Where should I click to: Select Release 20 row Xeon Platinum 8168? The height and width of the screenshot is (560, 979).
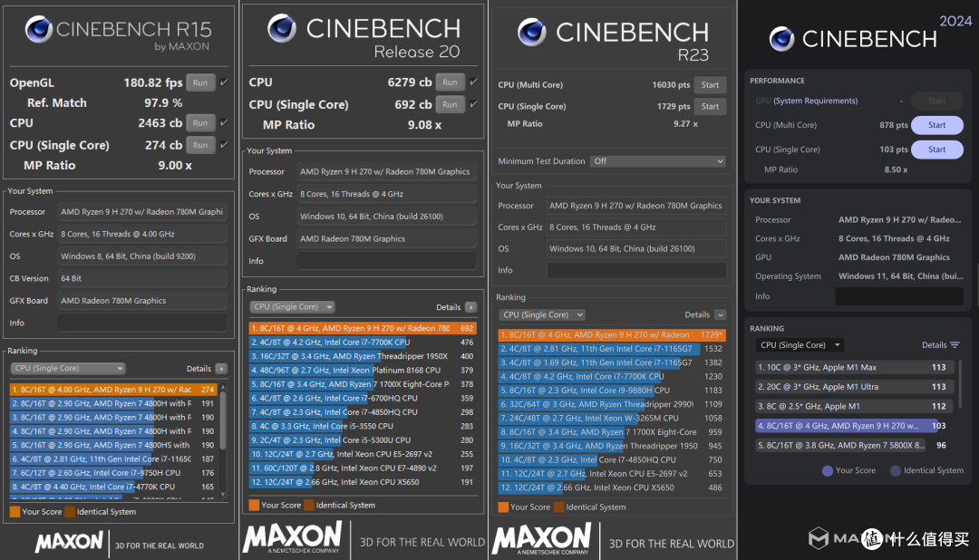coord(362,371)
